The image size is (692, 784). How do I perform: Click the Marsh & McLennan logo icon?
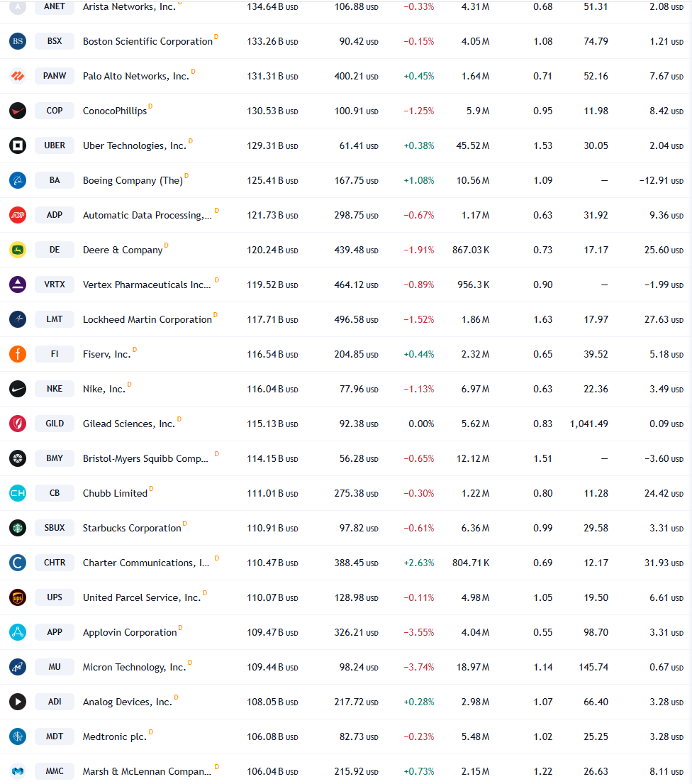tap(18, 771)
